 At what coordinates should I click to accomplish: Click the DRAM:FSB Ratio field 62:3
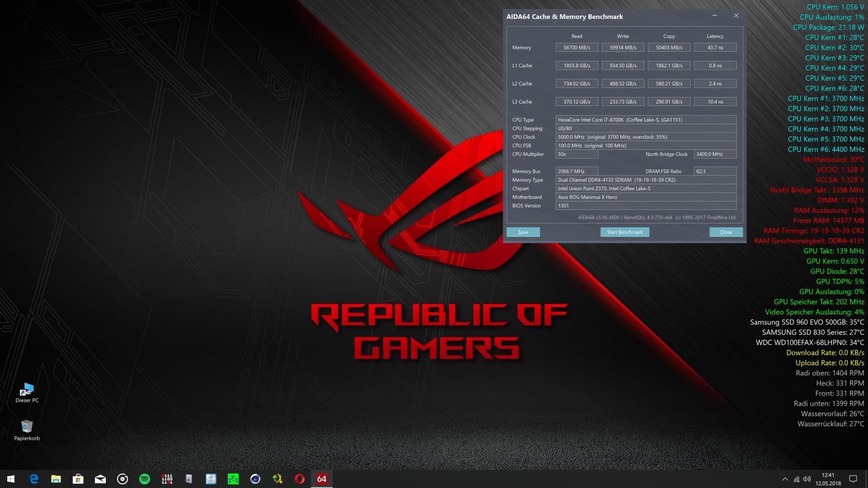click(x=715, y=171)
